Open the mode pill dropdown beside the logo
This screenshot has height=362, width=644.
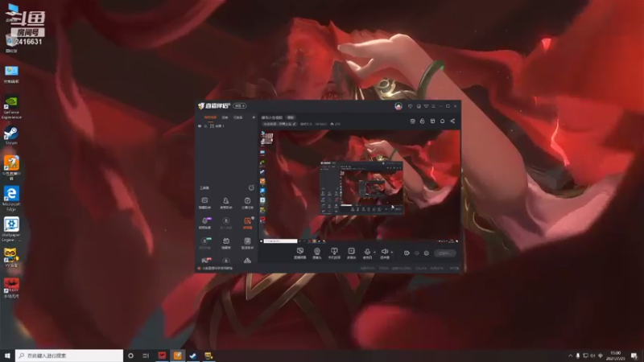240,106
